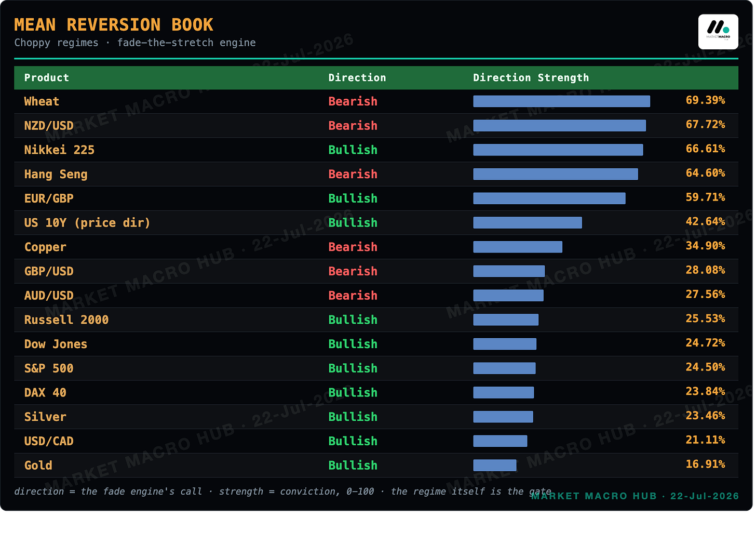Select the NZD/USD product label

click(x=49, y=126)
